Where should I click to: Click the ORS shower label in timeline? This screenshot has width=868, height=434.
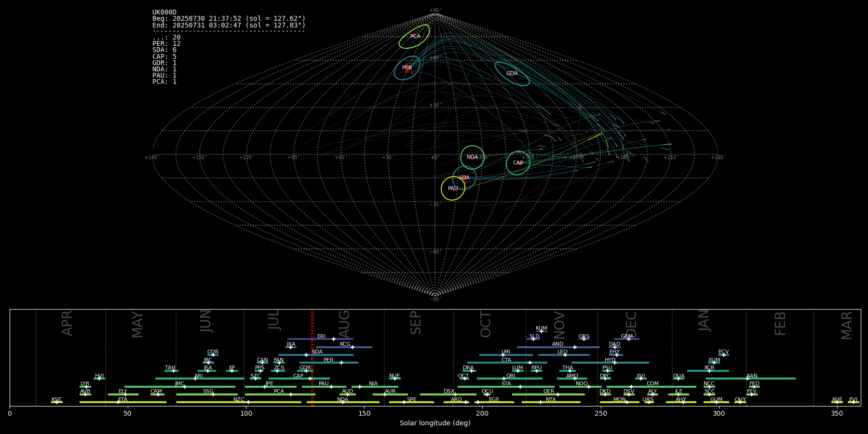[x=584, y=337]
